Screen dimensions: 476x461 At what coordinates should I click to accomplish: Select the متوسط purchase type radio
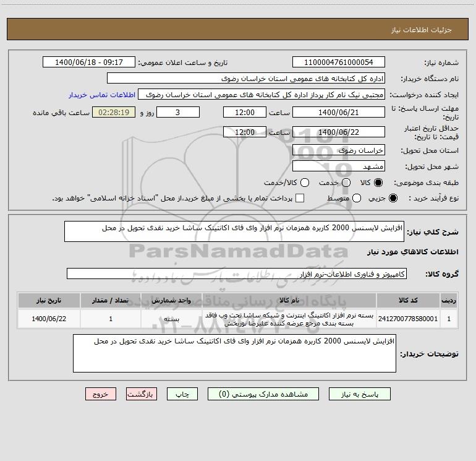tap(357, 198)
